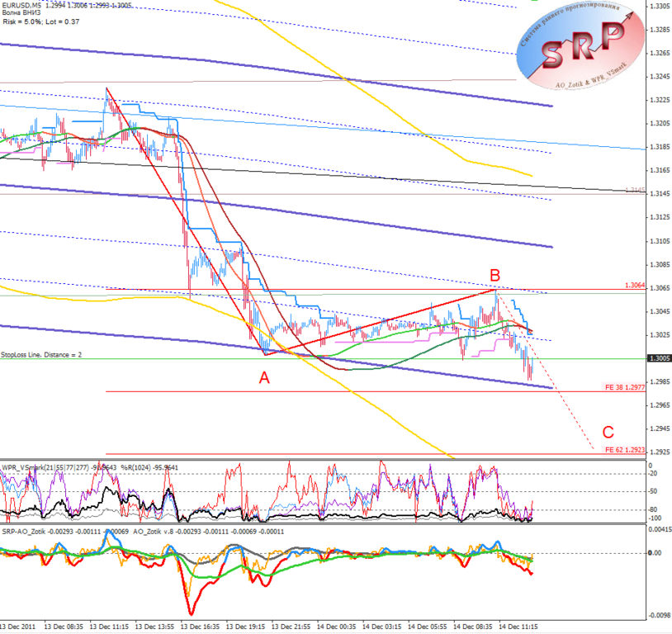This screenshot has height=634, width=672.
Task: Click the 14 Dec 11:15 time label
Action: click(x=518, y=627)
